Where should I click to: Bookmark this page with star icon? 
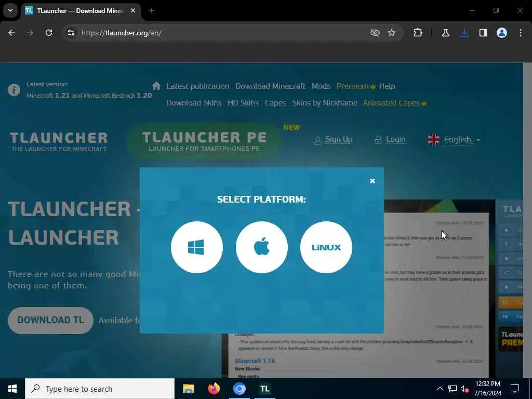pyautogui.click(x=392, y=33)
